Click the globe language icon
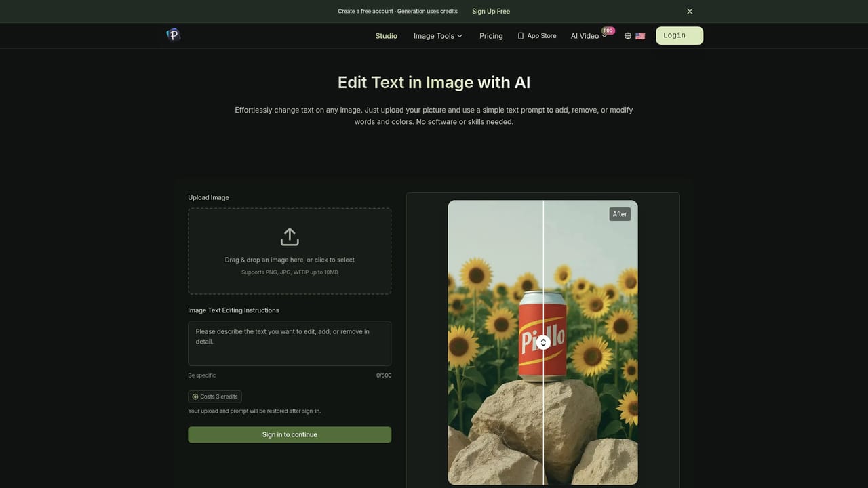The image size is (868, 488). pos(628,36)
